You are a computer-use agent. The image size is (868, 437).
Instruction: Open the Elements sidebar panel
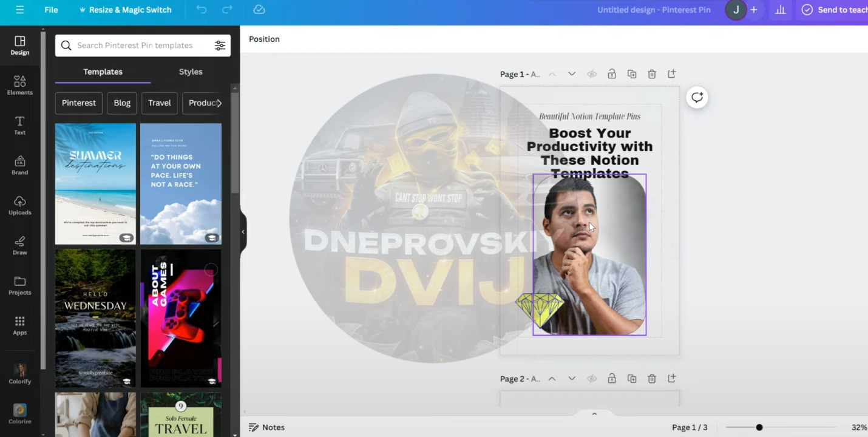tap(20, 85)
